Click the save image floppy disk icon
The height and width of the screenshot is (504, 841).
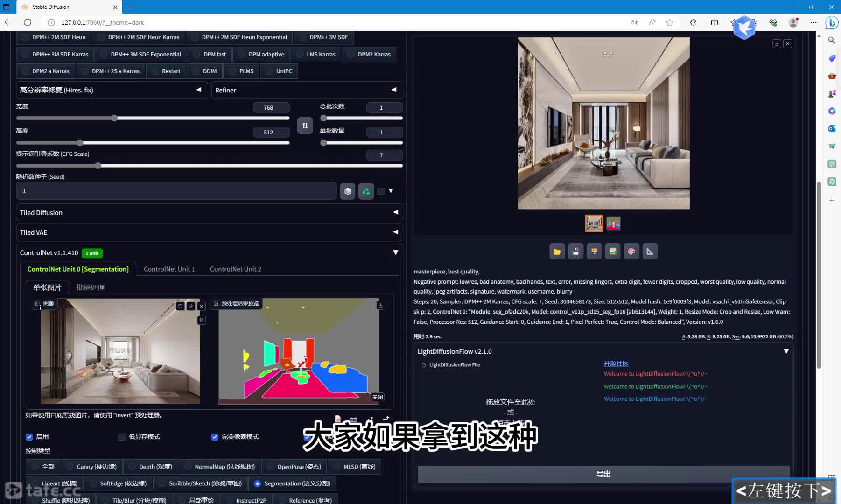click(x=575, y=251)
